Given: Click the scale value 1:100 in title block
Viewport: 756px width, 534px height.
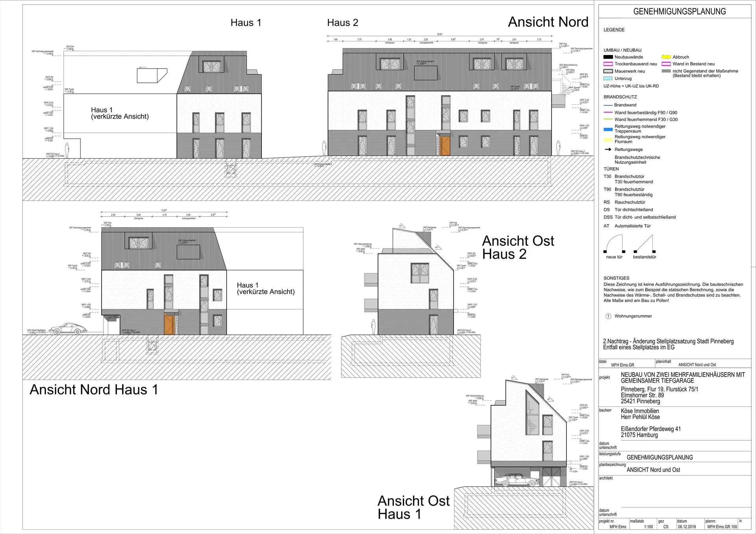Looking at the screenshot, I should pyautogui.click(x=648, y=527).
